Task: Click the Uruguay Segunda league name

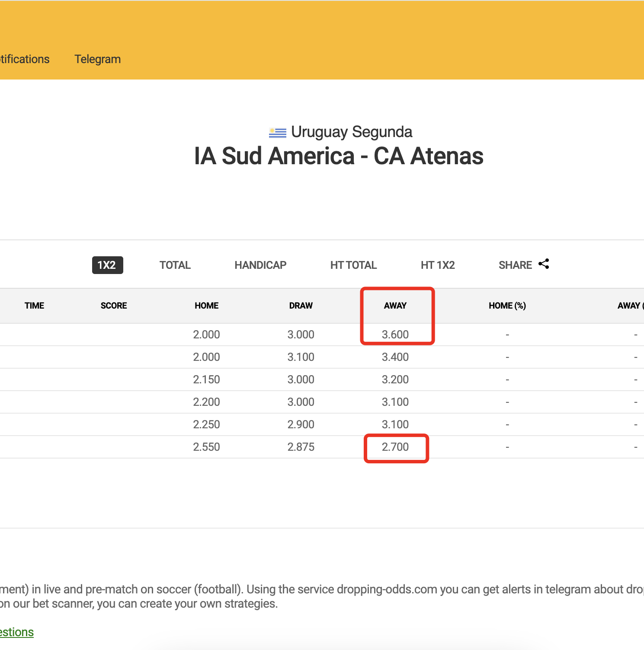Action: (x=352, y=132)
